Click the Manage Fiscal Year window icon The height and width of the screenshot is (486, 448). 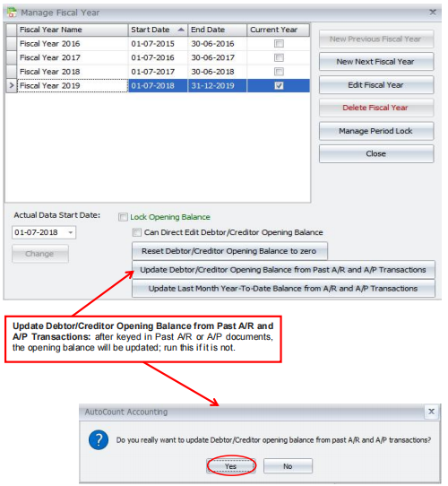(12, 13)
